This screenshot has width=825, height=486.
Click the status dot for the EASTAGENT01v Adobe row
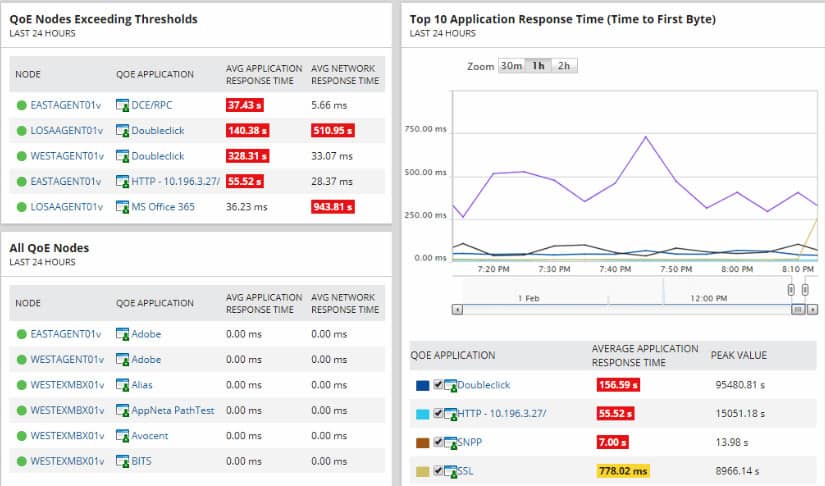point(22,334)
